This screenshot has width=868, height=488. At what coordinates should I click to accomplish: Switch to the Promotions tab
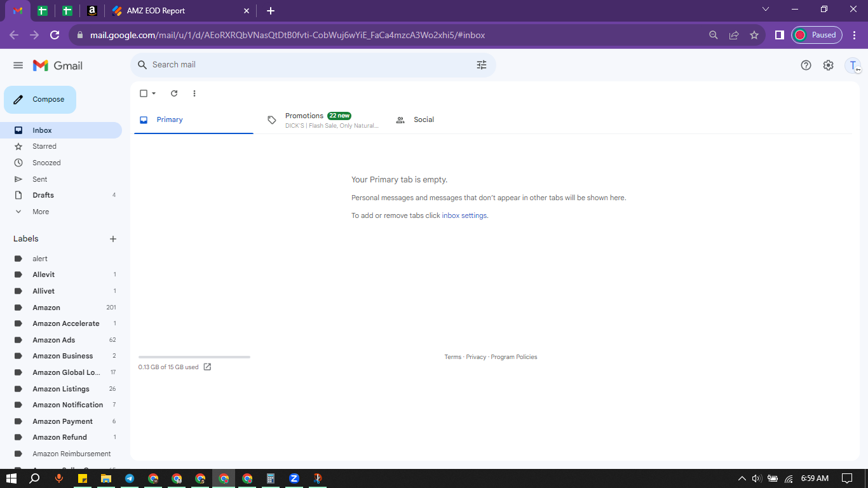pyautogui.click(x=323, y=119)
